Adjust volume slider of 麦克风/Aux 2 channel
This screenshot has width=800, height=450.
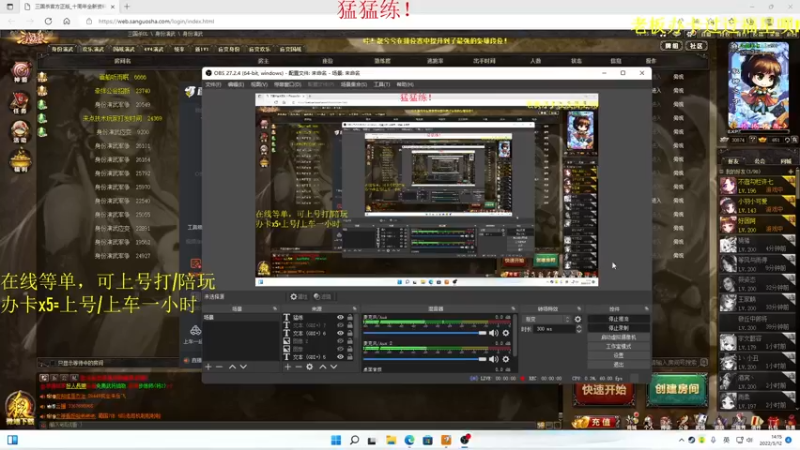coord(424,359)
